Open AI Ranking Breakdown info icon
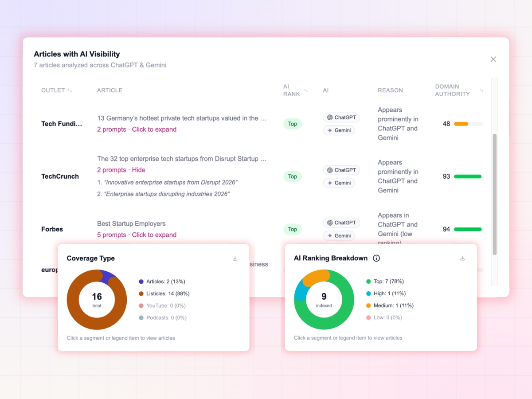 pos(376,258)
